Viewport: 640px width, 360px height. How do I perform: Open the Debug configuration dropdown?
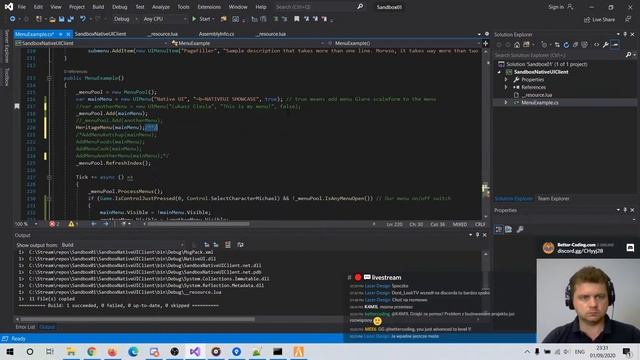[125, 19]
